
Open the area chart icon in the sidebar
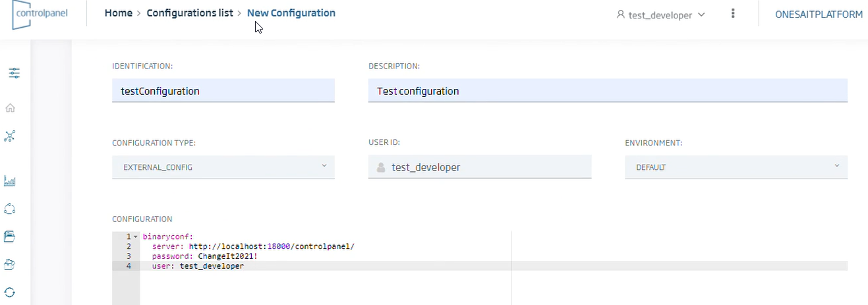point(10,180)
